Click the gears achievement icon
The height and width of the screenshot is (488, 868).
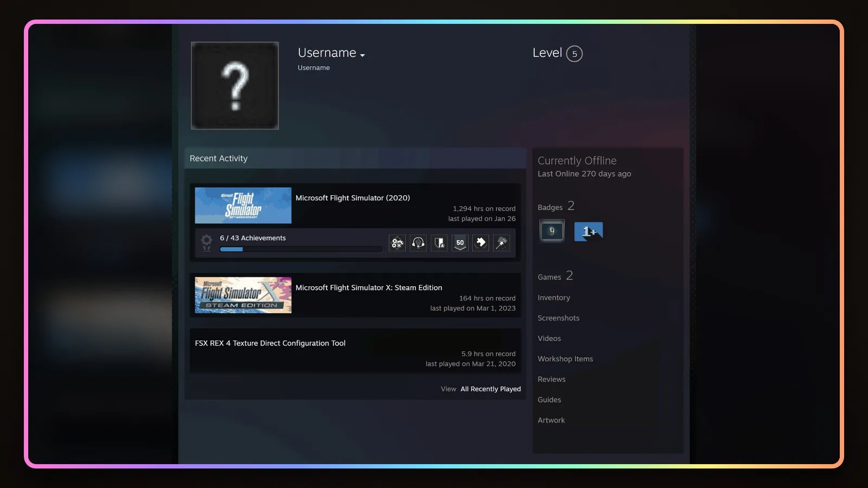click(397, 243)
